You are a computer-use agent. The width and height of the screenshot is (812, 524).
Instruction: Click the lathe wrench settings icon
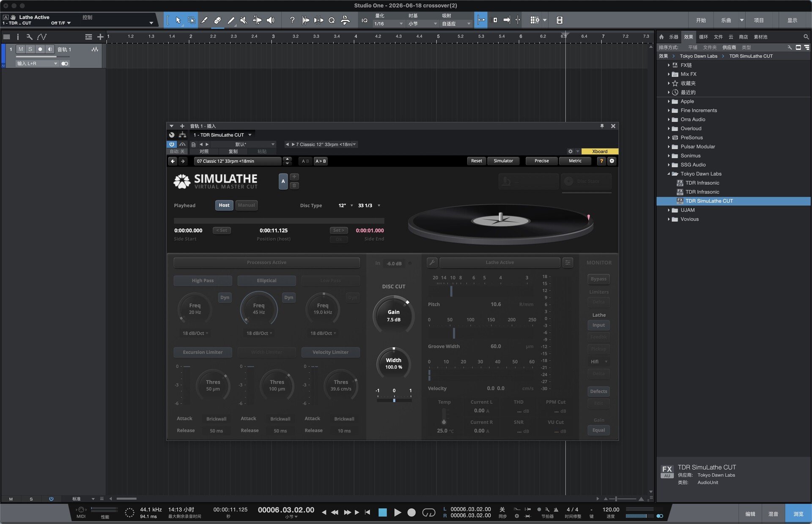(x=432, y=262)
